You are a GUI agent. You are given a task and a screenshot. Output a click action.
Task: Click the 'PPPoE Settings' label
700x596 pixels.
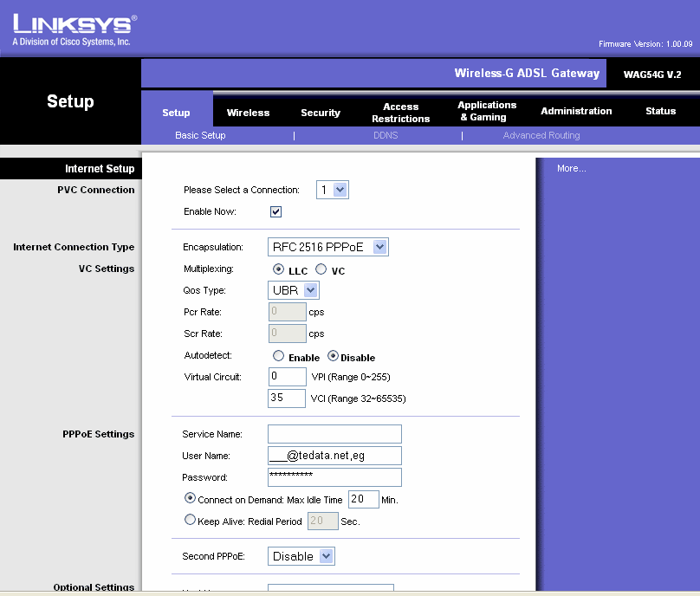pos(98,434)
